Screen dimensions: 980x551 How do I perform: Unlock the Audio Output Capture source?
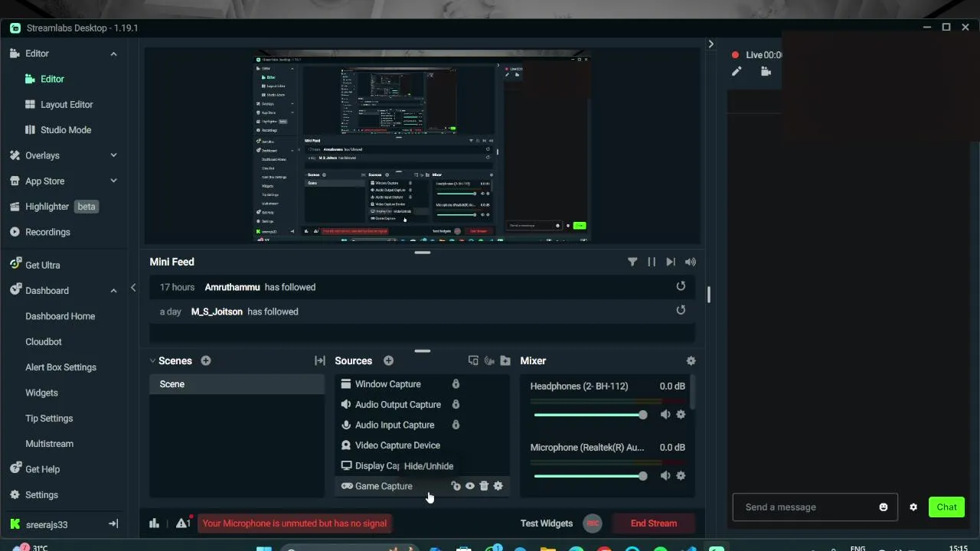click(456, 404)
